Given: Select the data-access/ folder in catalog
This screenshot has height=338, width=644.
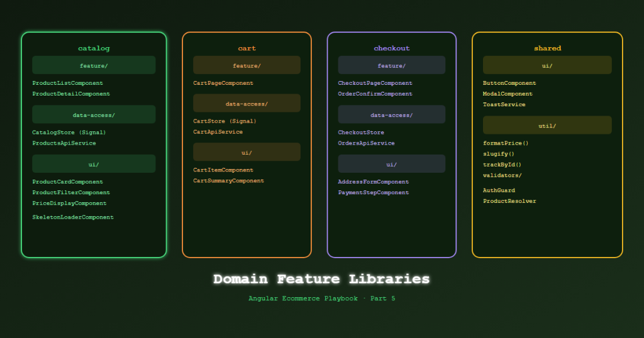Looking at the screenshot, I should (94, 114).
